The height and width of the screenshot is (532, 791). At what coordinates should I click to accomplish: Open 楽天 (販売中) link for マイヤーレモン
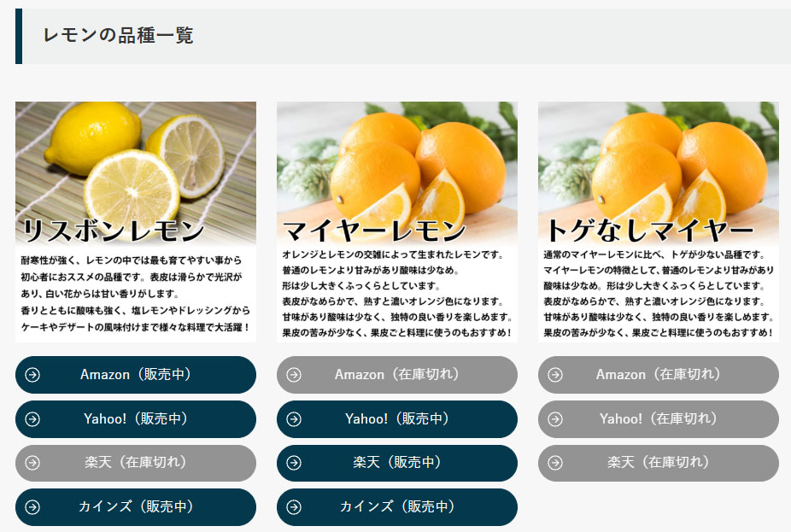(x=397, y=463)
